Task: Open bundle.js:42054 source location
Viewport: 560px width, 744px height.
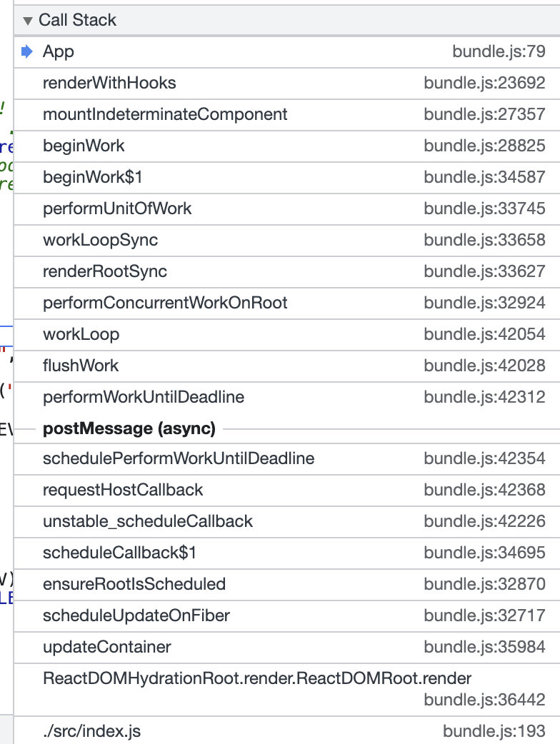Action: 484,334
